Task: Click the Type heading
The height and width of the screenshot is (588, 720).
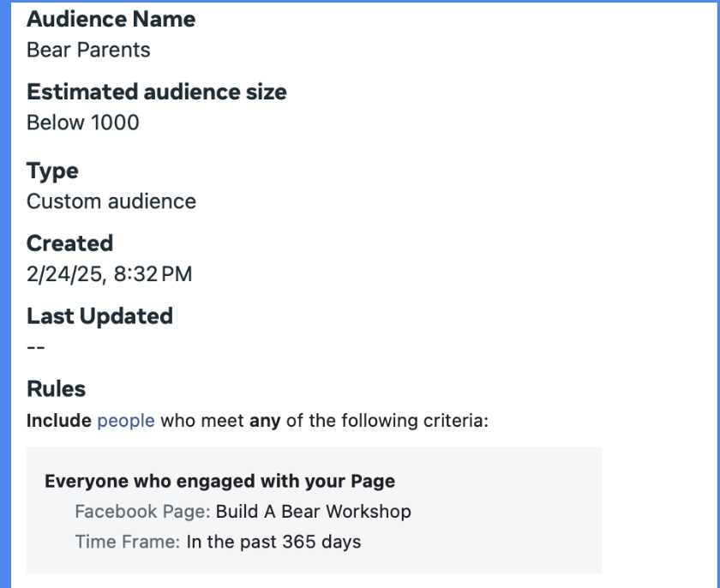Action: [x=52, y=171]
